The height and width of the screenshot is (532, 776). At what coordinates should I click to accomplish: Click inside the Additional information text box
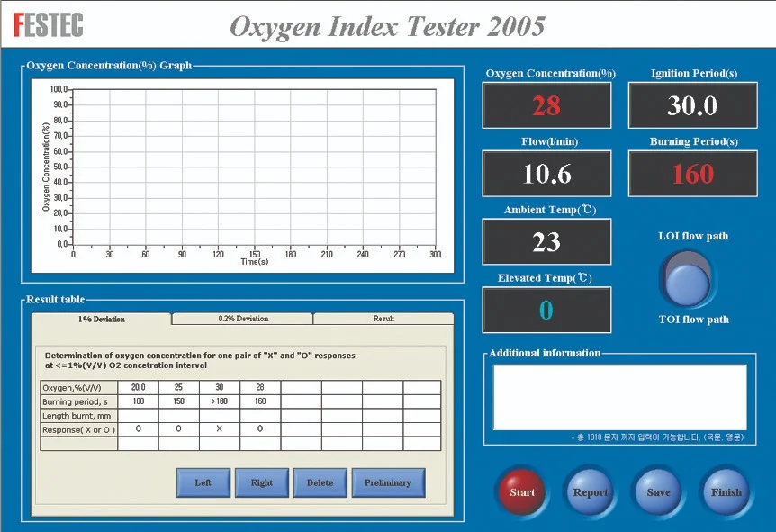pos(620,397)
